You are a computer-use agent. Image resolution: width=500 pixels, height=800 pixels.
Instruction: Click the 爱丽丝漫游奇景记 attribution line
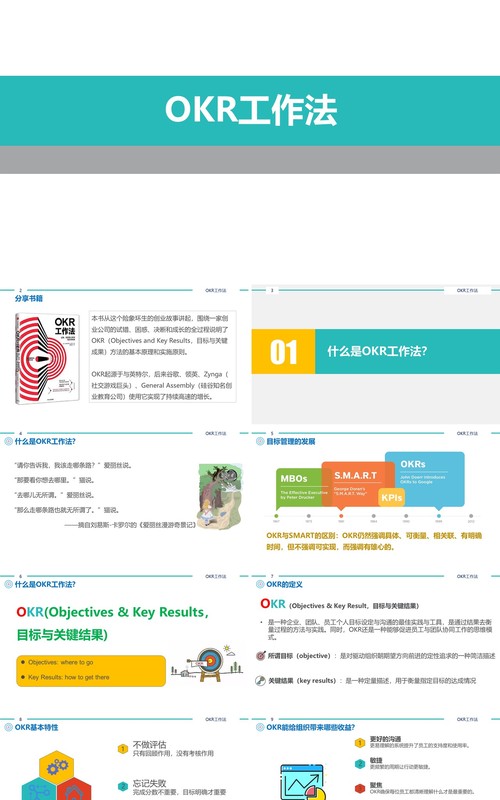click(130, 524)
